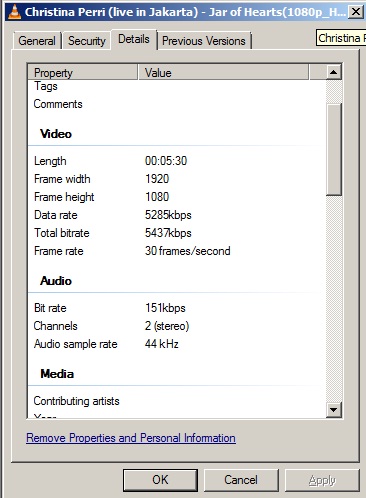The height and width of the screenshot is (498, 366).
Task: Confirm with the OK button
Action: (x=160, y=480)
